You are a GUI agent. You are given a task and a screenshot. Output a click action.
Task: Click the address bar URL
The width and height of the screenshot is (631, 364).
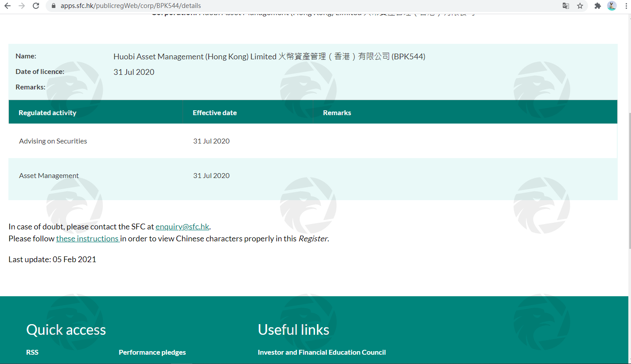tap(131, 6)
